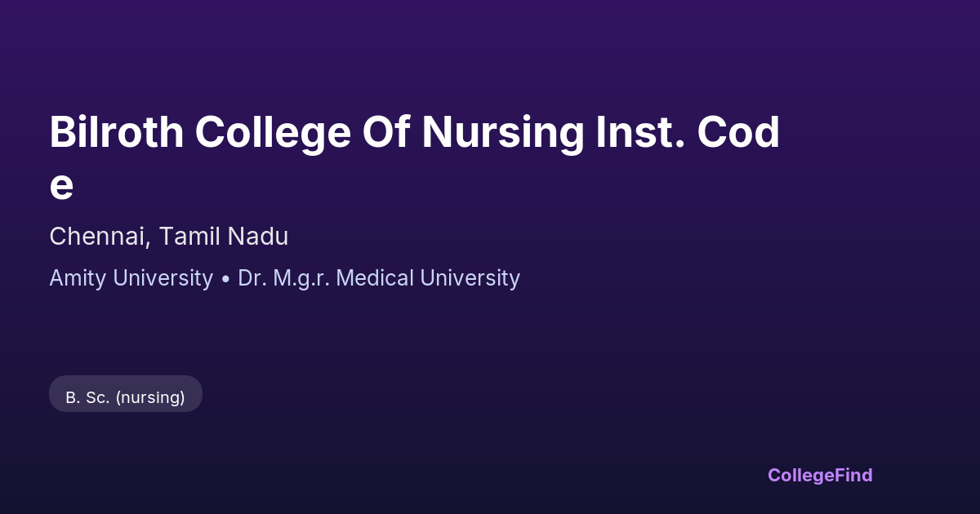Open the CollegeFind brand link
The width and height of the screenshot is (980, 514).
819,475
